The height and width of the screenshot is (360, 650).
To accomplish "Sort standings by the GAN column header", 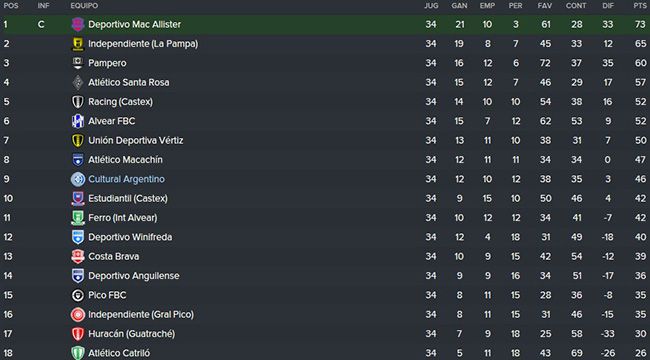I will pos(459,6).
